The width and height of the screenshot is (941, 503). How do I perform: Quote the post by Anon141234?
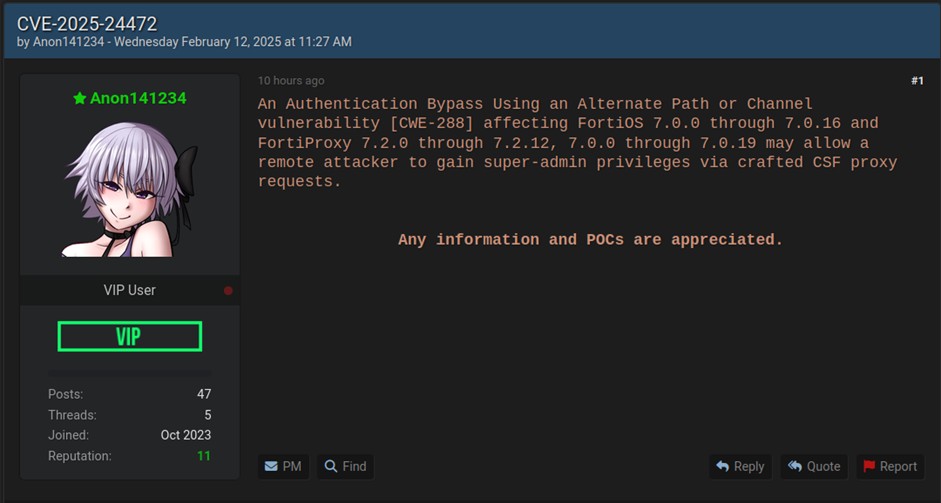(x=813, y=466)
